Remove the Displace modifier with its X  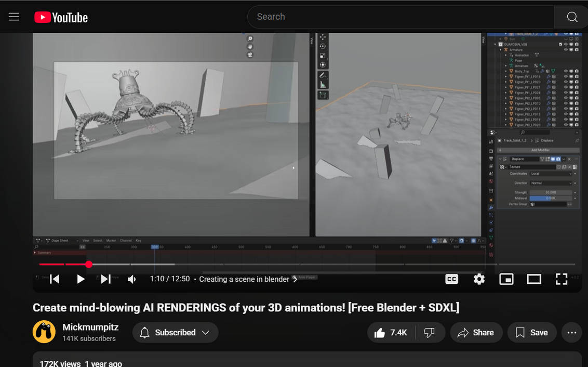569,159
